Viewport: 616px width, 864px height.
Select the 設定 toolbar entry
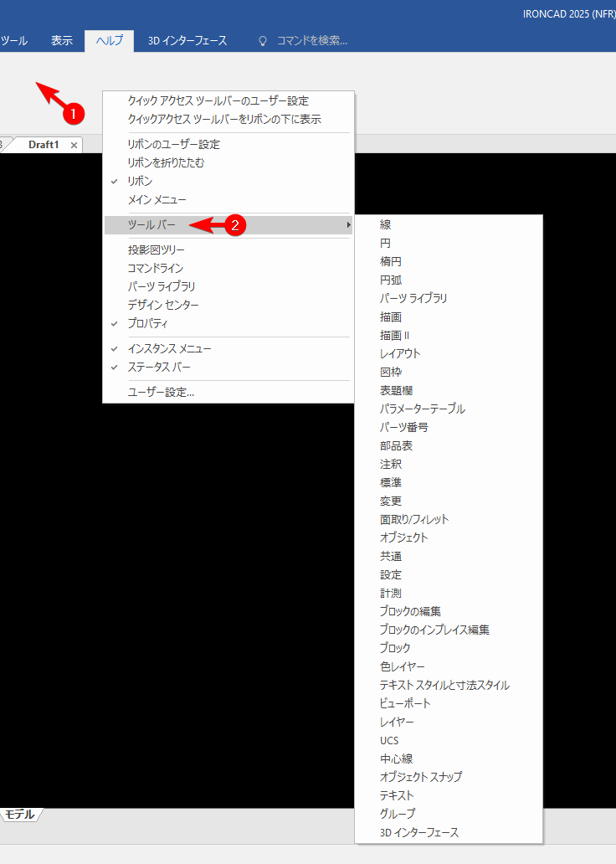pos(449,574)
